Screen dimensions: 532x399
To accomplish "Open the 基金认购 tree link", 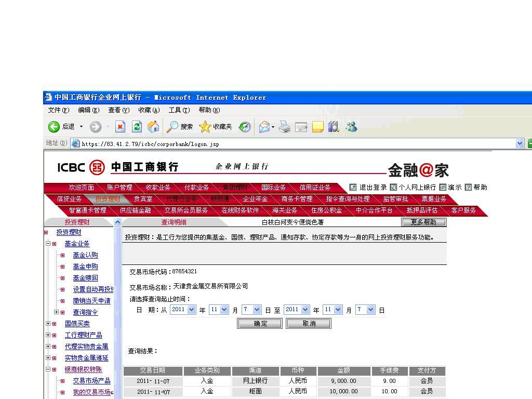I will (86, 255).
